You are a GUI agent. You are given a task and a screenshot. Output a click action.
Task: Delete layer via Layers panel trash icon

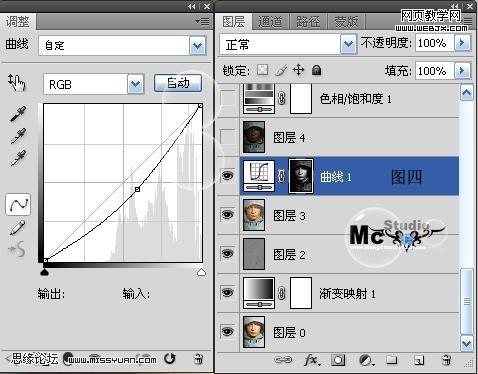[446, 360]
